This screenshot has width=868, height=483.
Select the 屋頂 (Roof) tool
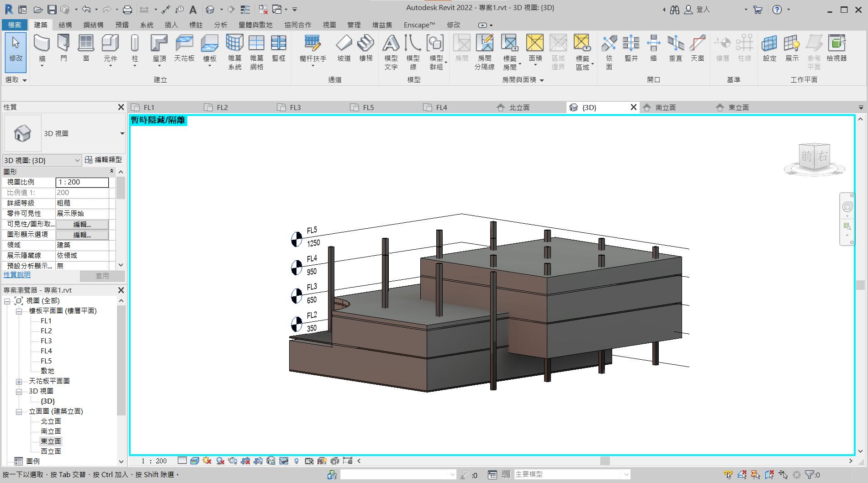click(159, 49)
